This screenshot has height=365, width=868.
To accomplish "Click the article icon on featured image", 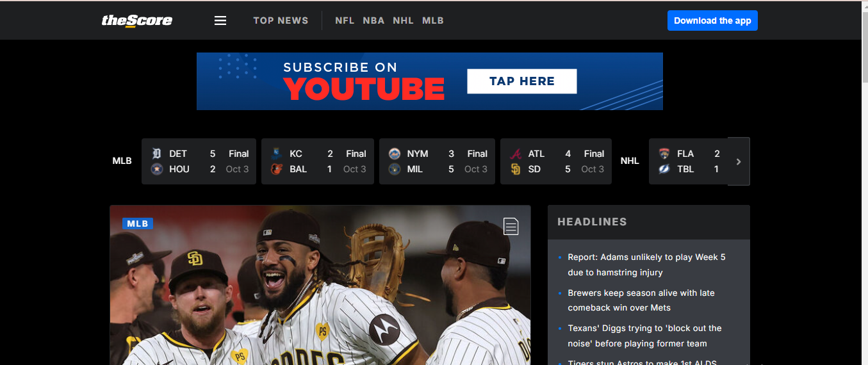I will pyautogui.click(x=511, y=226).
